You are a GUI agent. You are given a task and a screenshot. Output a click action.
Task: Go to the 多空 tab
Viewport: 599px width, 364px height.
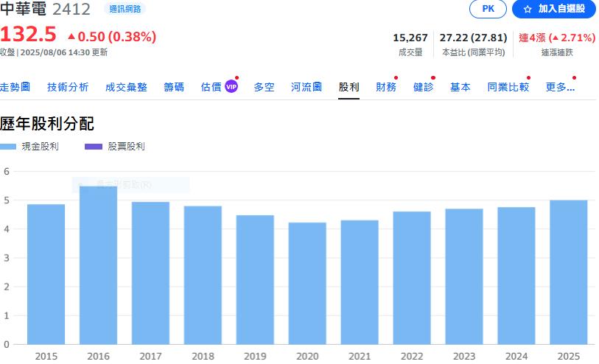click(264, 87)
